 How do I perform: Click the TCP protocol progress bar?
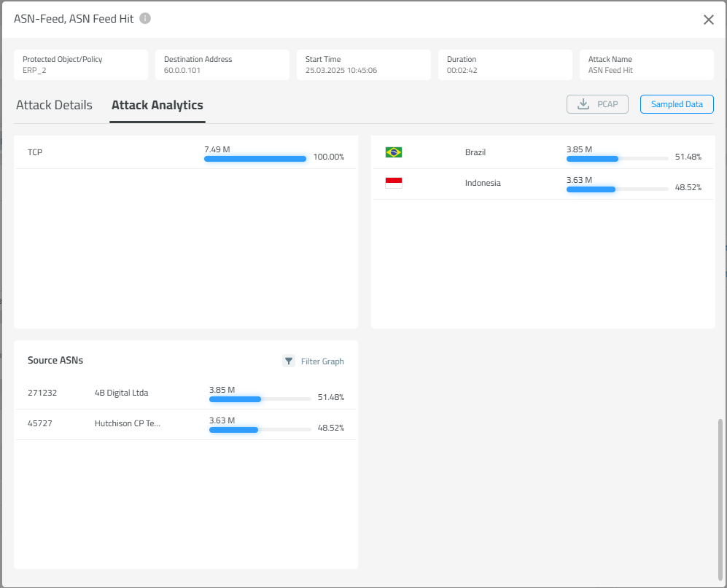[x=255, y=158]
